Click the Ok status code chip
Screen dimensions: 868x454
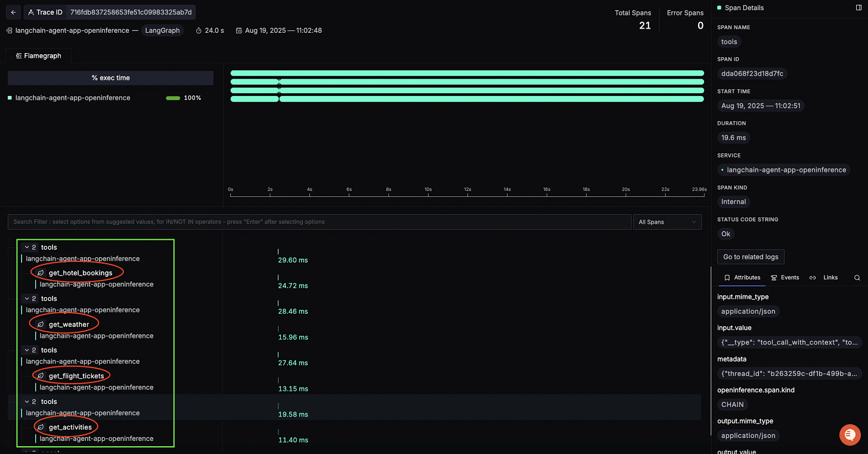tap(725, 233)
